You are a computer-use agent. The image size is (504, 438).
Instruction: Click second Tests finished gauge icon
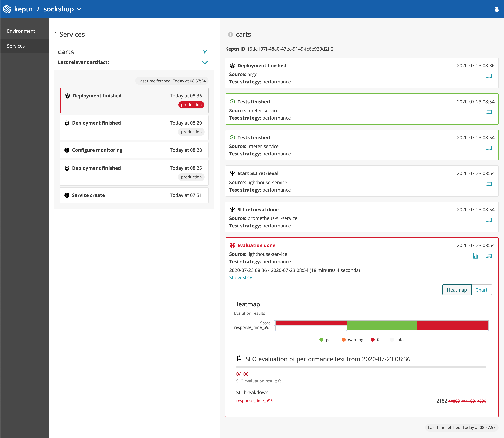232,138
